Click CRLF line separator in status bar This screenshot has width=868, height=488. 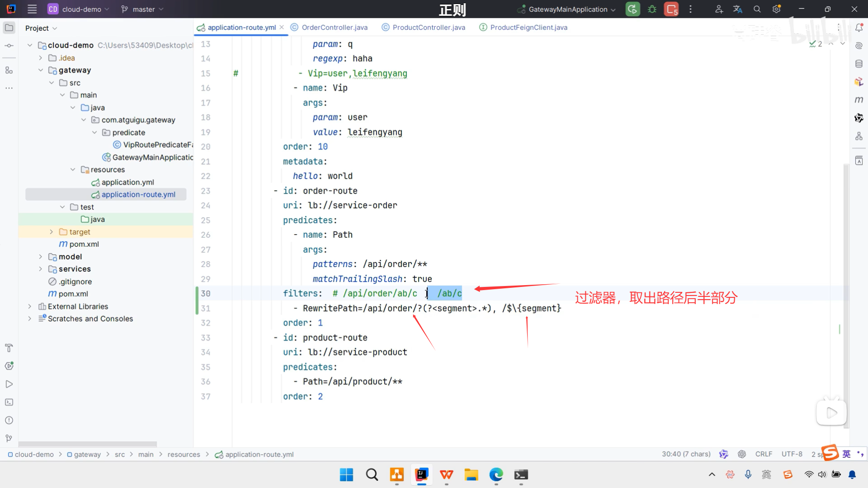pos(764,454)
